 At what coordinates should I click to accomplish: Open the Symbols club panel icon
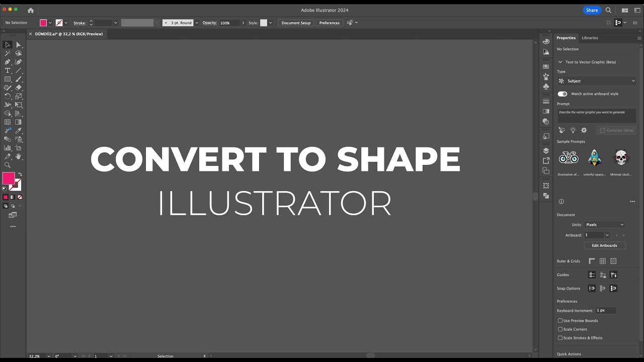tap(546, 86)
